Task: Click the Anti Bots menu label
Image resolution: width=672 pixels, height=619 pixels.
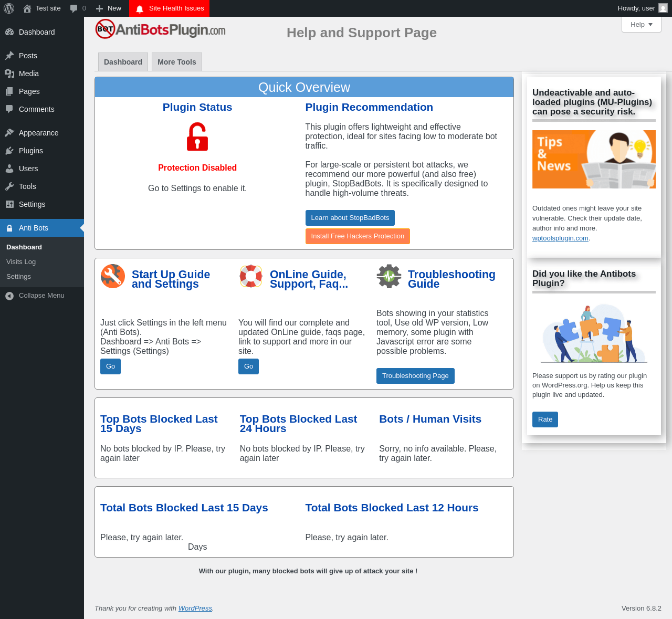Action: [x=34, y=228]
